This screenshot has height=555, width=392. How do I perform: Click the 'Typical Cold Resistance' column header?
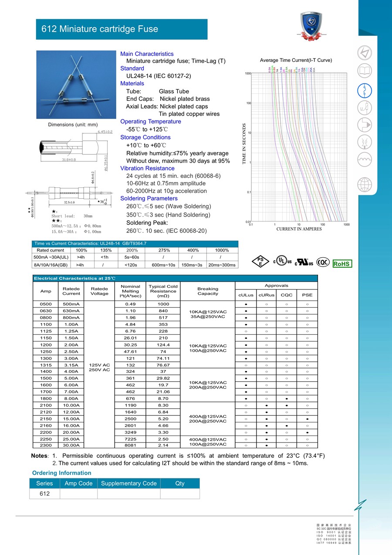[x=163, y=291]
